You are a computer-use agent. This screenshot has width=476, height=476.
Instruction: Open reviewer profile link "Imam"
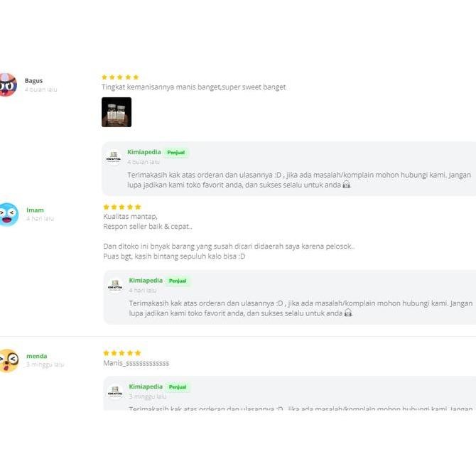[35, 210]
